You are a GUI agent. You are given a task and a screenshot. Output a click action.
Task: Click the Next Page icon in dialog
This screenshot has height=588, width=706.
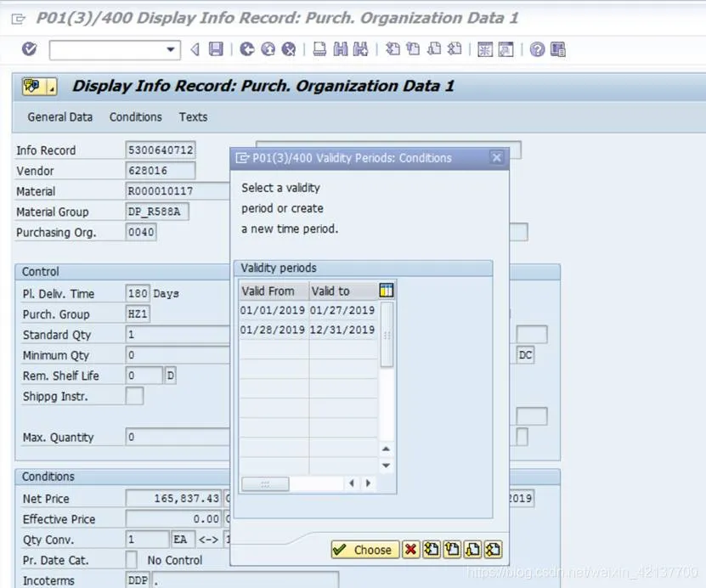tap(472, 550)
